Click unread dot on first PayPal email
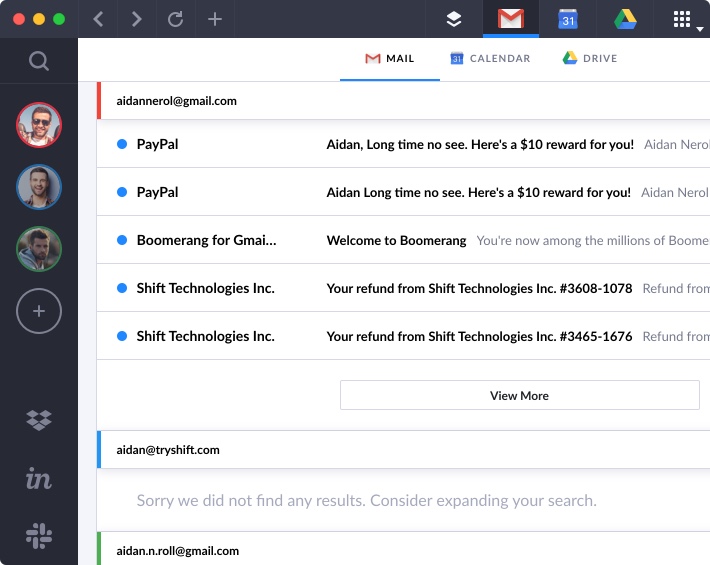The height and width of the screenshot is (565, 710). (x=122, y=144)
